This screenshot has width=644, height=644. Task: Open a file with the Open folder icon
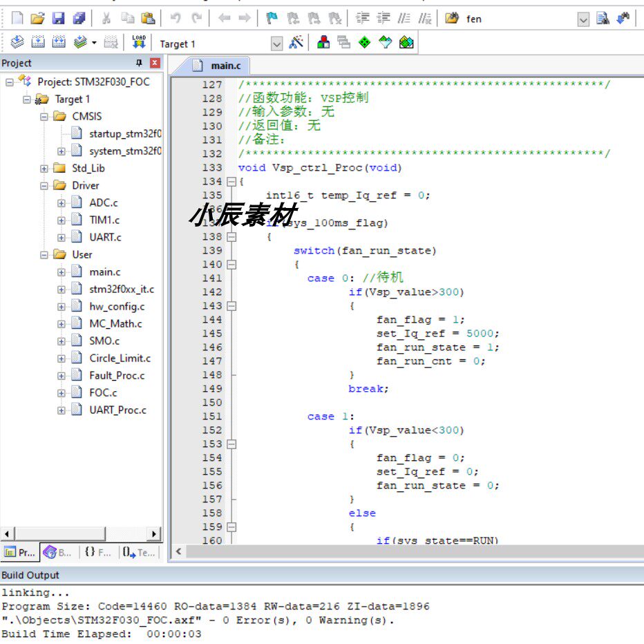tap(37, 19)
